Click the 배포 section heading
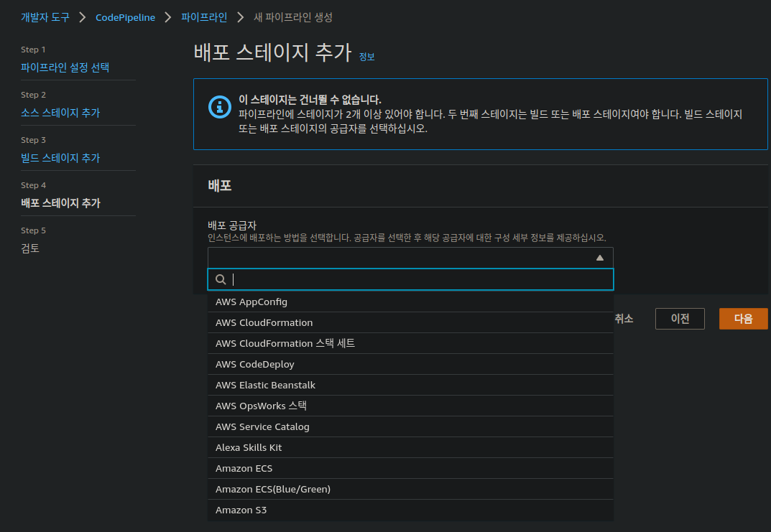The image size is (771, 532). click(220, 186)
